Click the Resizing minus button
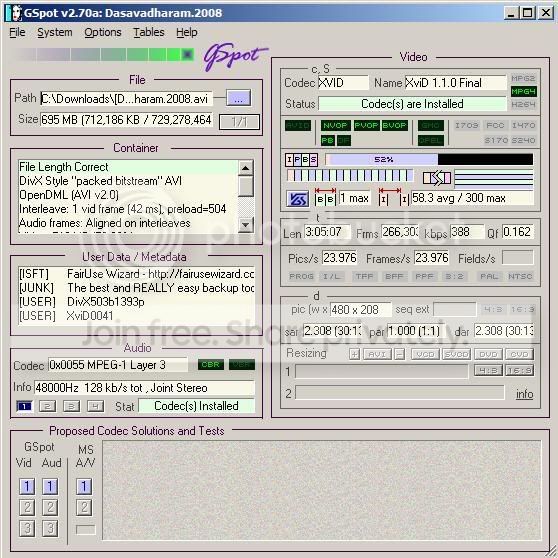This screenshot has height=558, width=558. 400,354
